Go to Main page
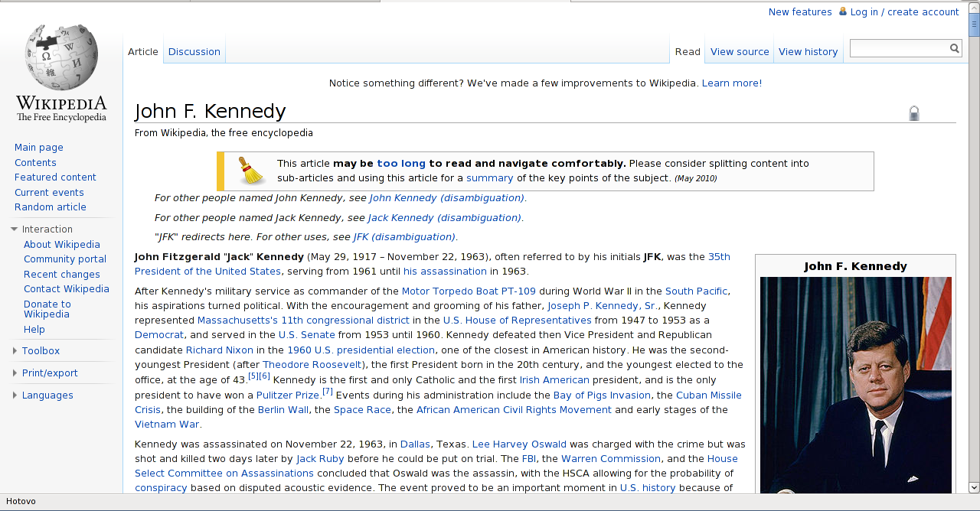This screenshot has width=980, height=511. [39, 148]
